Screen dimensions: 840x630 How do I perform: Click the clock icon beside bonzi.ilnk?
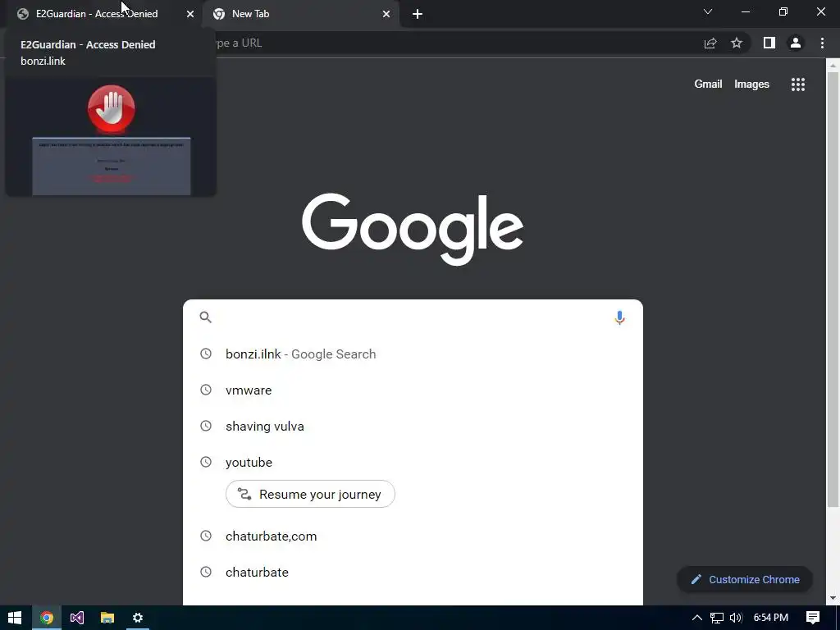tap(206, 354)
